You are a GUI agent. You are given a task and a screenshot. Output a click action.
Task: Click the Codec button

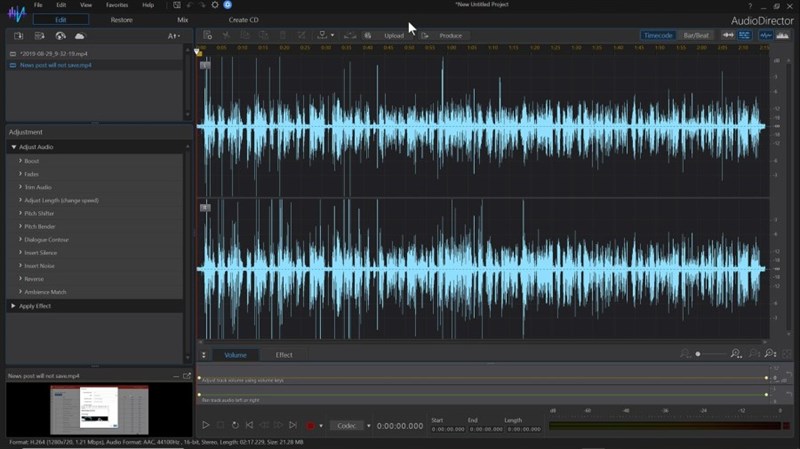[346, 425]
